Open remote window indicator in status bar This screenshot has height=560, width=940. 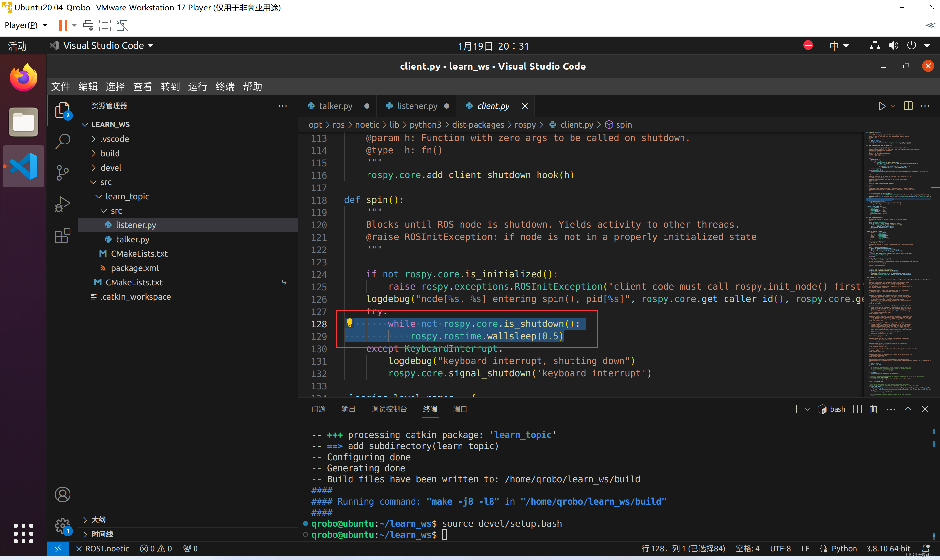click(58, 548)
